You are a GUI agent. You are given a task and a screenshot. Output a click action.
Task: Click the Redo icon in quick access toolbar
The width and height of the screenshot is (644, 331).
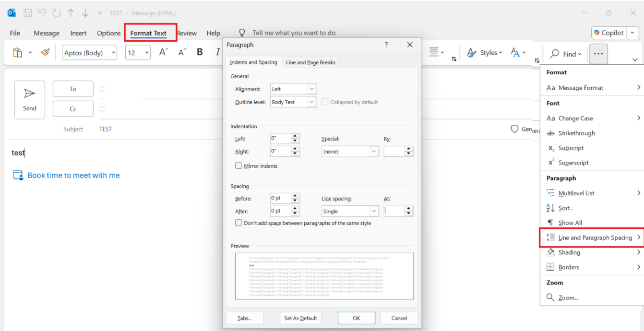point(57,13)
